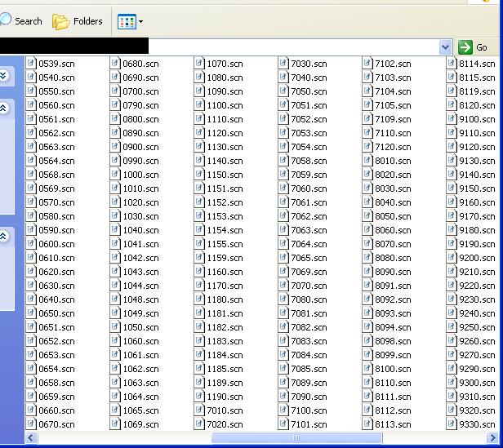Select the 7010.scn file icon
This screenshot has width=503, height=448.
(x=199, y=410)
